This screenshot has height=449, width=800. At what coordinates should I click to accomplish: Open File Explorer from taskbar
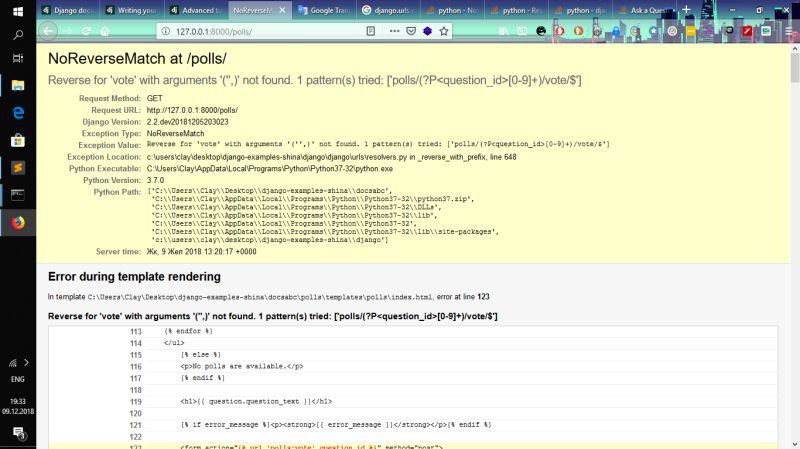point(18,85)
